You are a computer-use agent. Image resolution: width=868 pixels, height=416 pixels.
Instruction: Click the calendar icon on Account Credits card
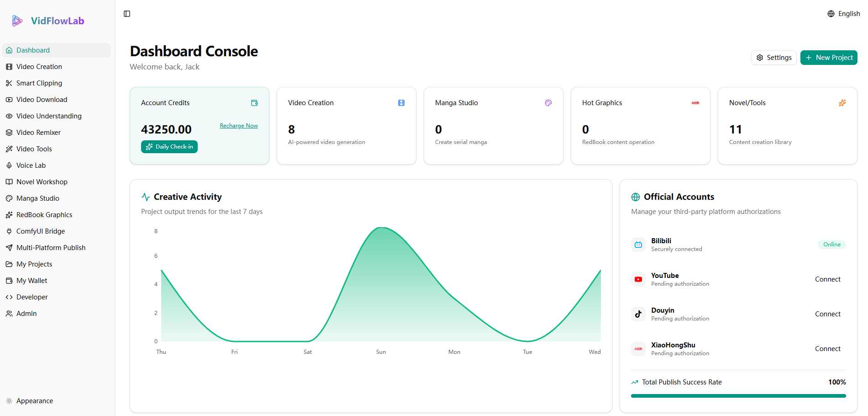click(254, 103)
